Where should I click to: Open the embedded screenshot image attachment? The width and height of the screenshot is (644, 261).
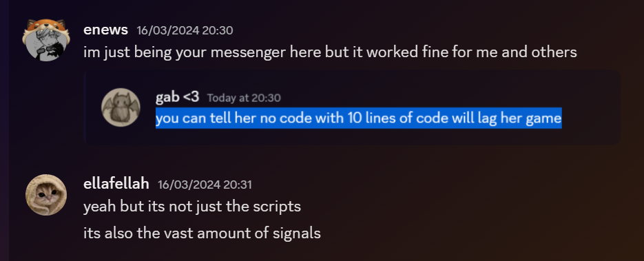coord(351,107)
